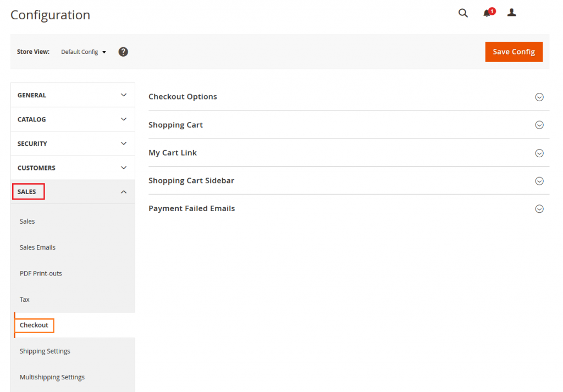Screen dimensions: 563x392
Task: Click the Store View help question mark icon
Action: (x=123, y=51)
